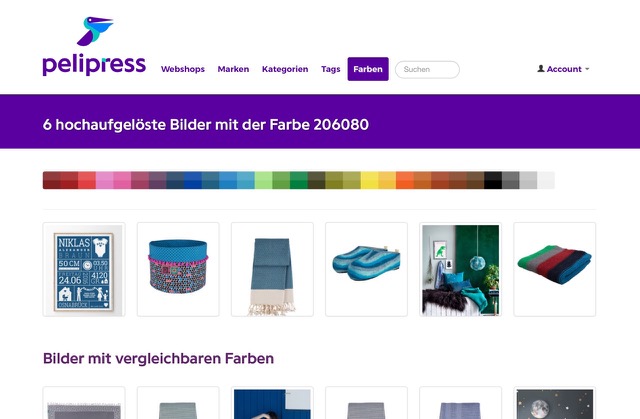Click the Account user icon

click(x=541, y=69)
